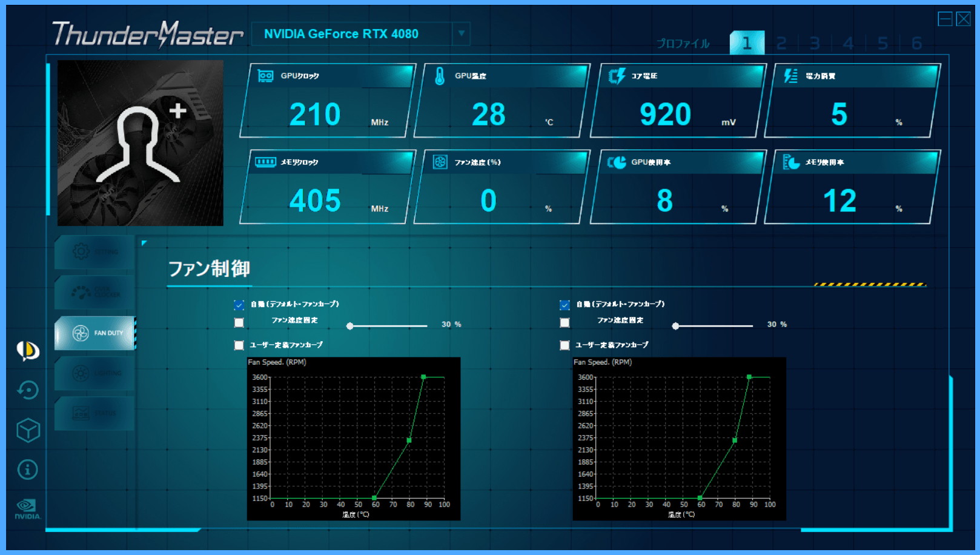Select profile 2
The height and width of the screenshot is (555, 980).
(781, 43)
